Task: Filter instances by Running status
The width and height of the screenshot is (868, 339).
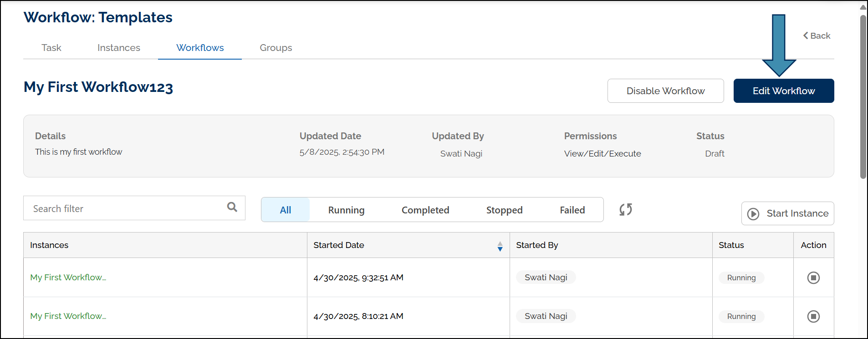Action: coord(346,210)
